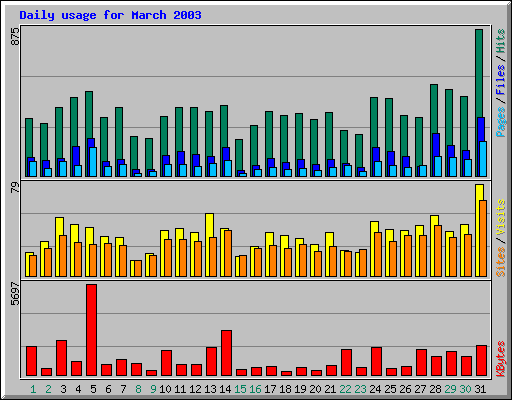Click day 24 on the x-axis

(x=375, y=389)
